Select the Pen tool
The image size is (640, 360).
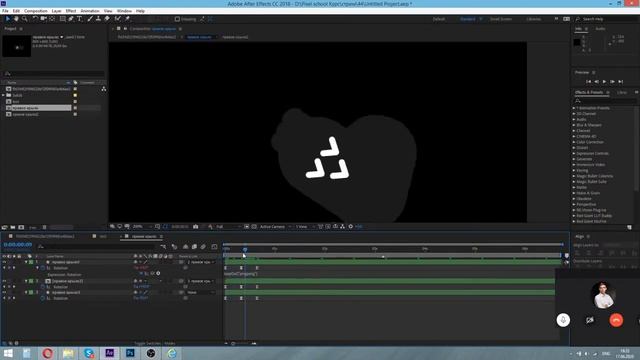[71, 19]
